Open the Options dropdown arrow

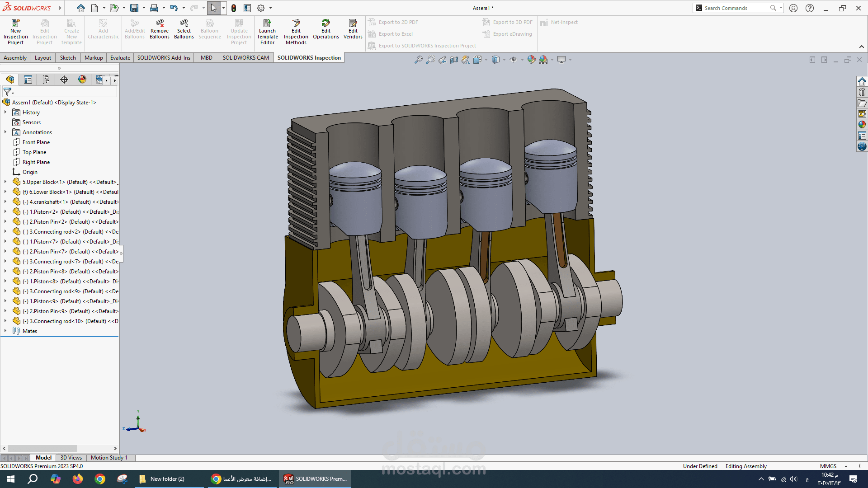click(270, 8)
